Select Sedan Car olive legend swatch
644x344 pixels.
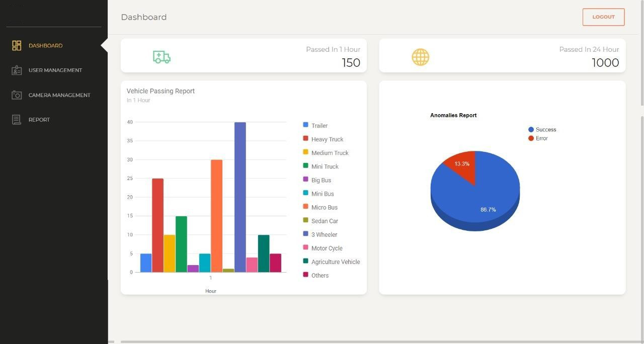point(305,220)
